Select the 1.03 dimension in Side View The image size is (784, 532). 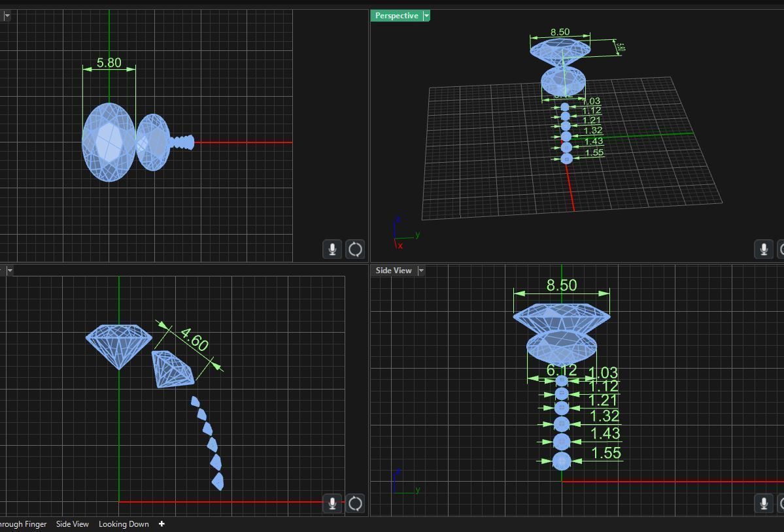[603, 373]
